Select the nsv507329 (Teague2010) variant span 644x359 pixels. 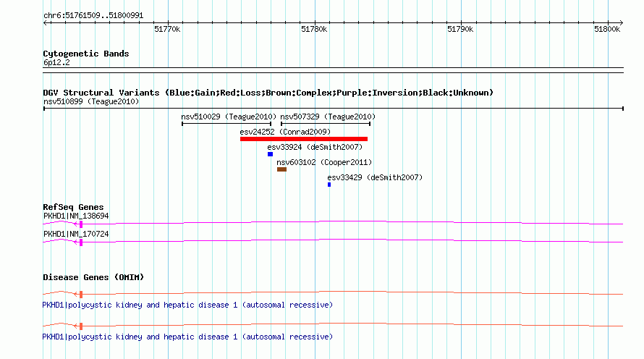[326, 123]
